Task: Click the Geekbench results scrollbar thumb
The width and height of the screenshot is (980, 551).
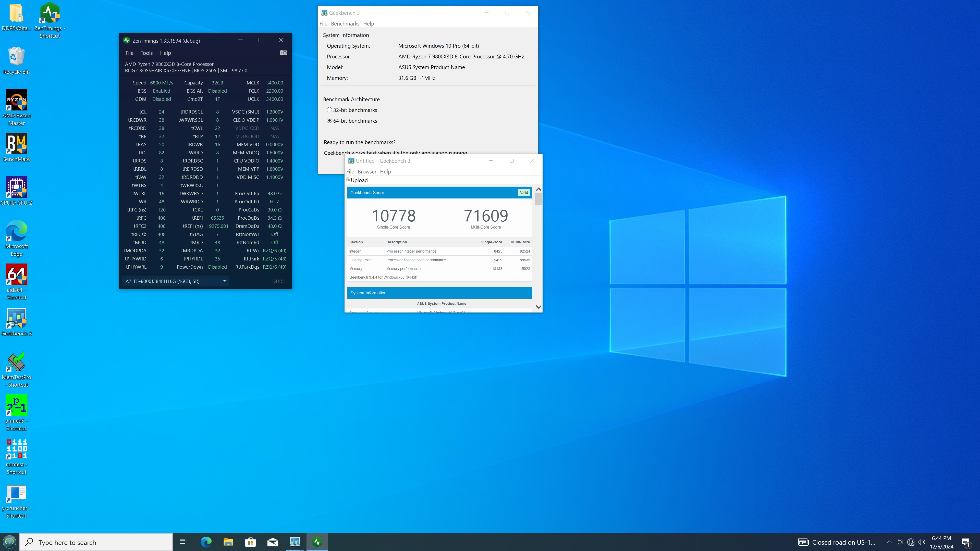Action: point(538,199)
